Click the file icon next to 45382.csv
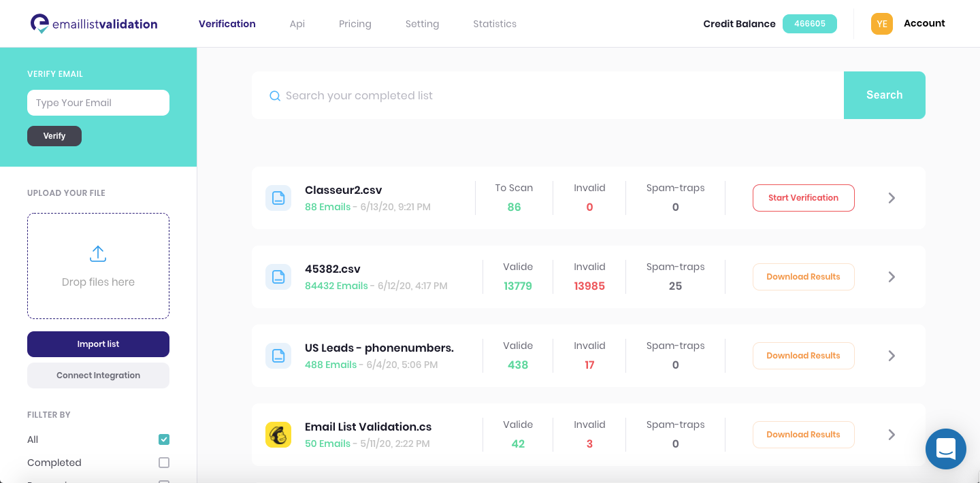The height and width of the screenshot is (483, 980). [278, 276]
